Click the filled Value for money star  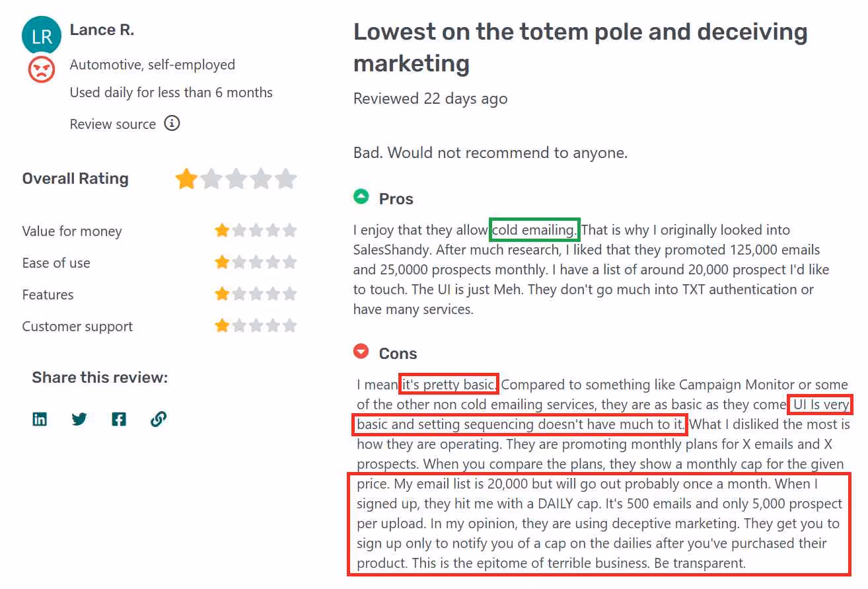pyautogui.click(x=221, y=229)
